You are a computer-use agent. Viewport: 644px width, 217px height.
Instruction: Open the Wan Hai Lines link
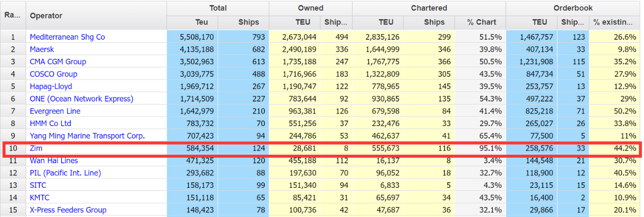54,161
